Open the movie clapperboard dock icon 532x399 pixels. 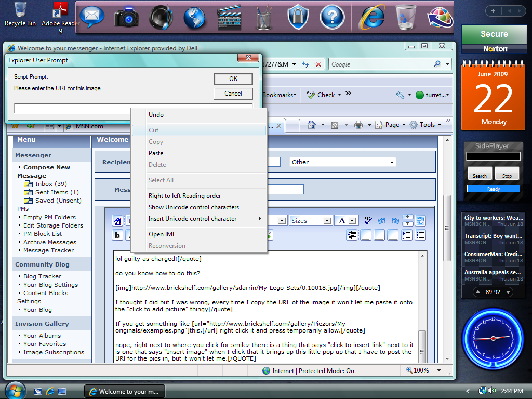229,18
